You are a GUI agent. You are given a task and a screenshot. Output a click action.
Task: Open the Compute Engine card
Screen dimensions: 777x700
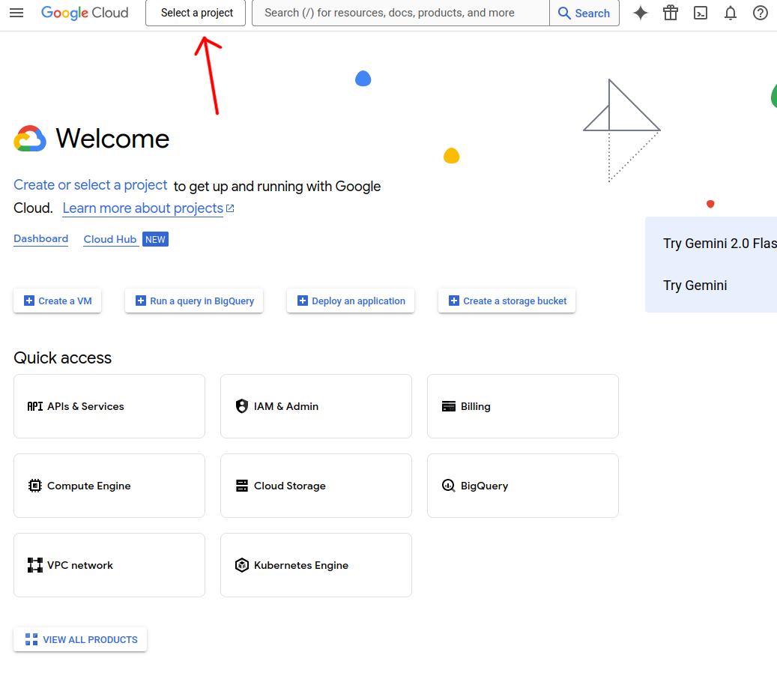109,486
